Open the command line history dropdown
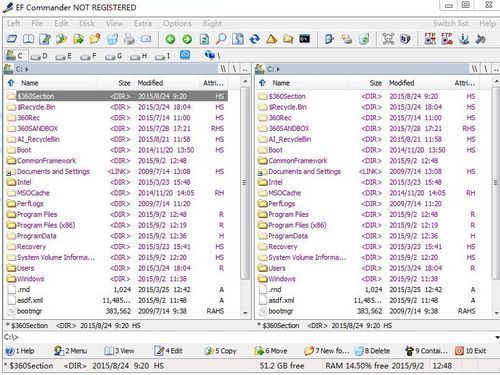Screen dimensions: 500x375 [497, 337]
